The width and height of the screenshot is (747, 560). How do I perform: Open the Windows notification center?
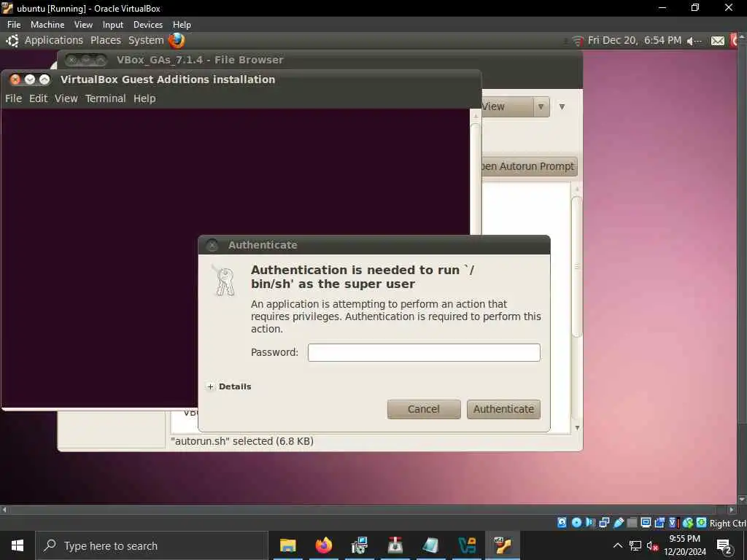point(724,546)
